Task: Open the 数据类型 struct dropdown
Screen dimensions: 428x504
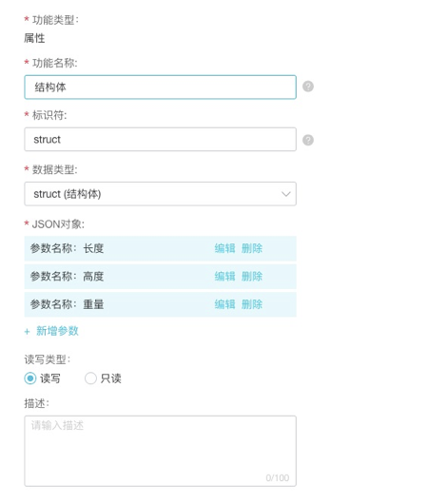Action: click(160, 194)
